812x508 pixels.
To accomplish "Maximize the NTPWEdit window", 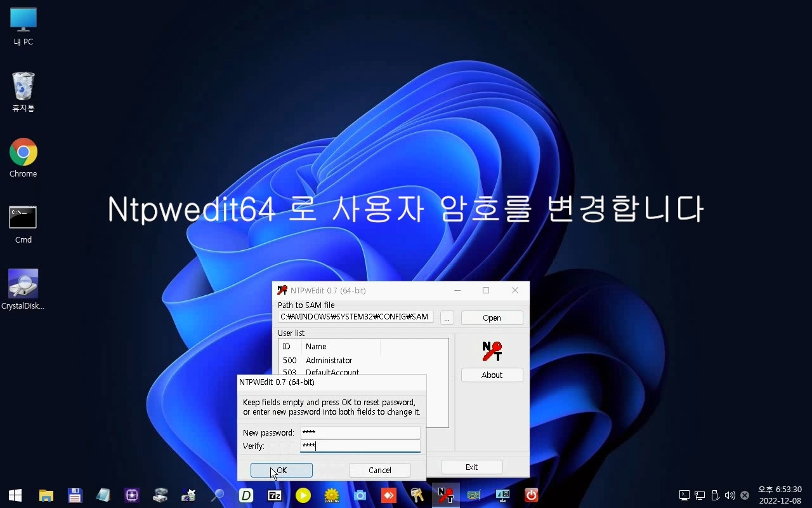I will tap(486, 290).
